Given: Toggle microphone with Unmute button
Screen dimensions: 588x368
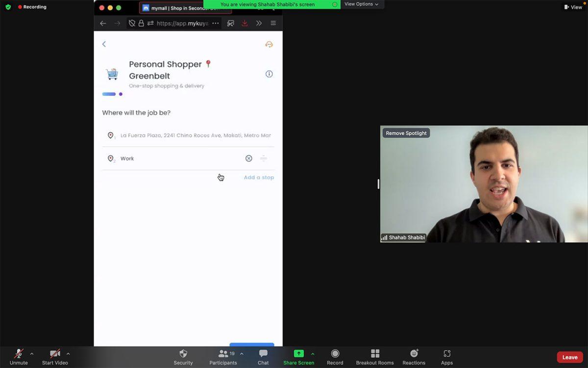Looking at the screenshot, I should point(19,356).
